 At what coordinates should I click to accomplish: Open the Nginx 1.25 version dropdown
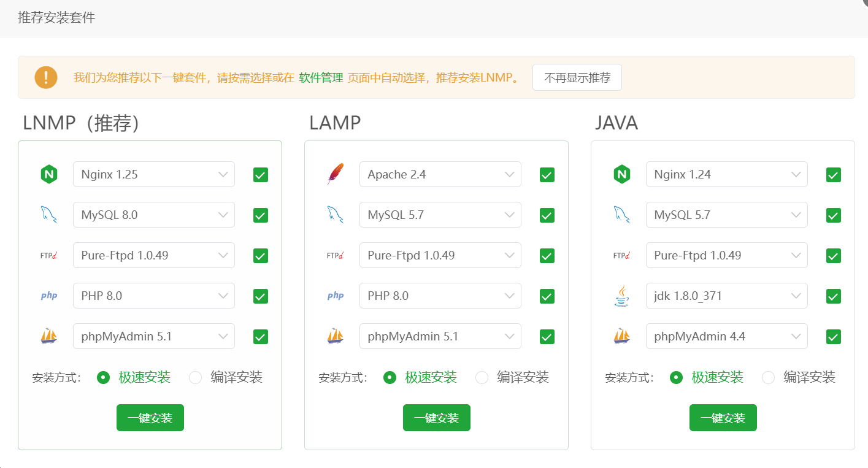[154, 174]
